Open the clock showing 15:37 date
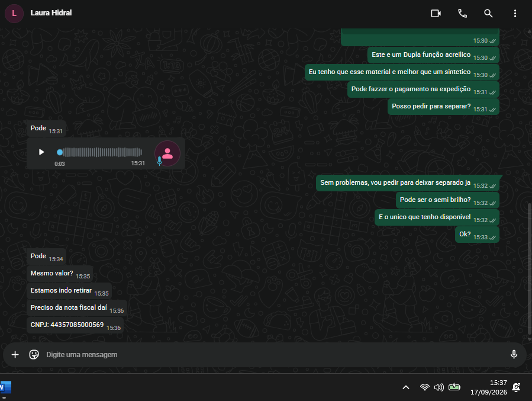The width and height of the screenshot is (532, 401). [x=489, y=387]
